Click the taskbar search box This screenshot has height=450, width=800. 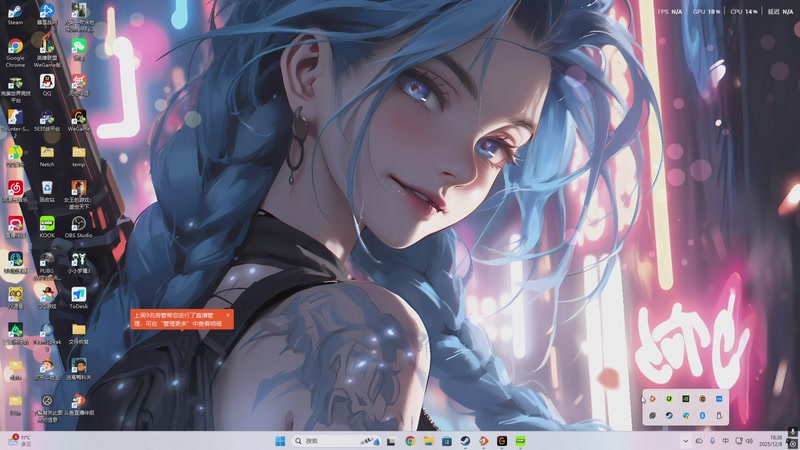click(x=336, y=441)
